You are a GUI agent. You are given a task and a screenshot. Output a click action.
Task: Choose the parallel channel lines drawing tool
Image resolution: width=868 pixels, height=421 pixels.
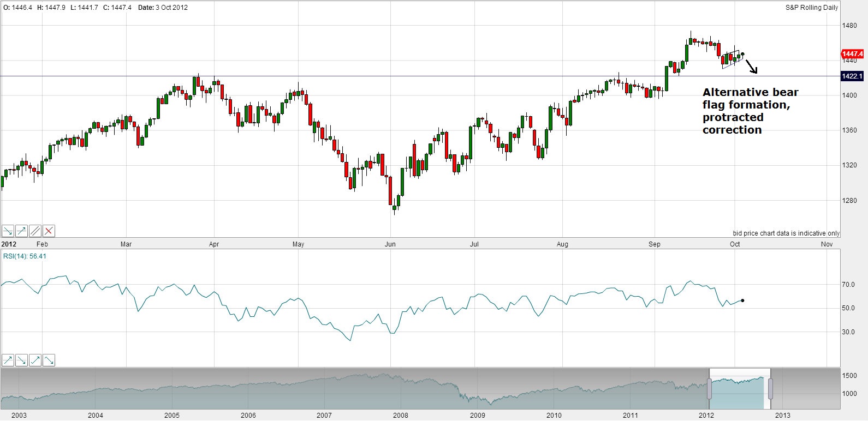(x=35, y=231)
